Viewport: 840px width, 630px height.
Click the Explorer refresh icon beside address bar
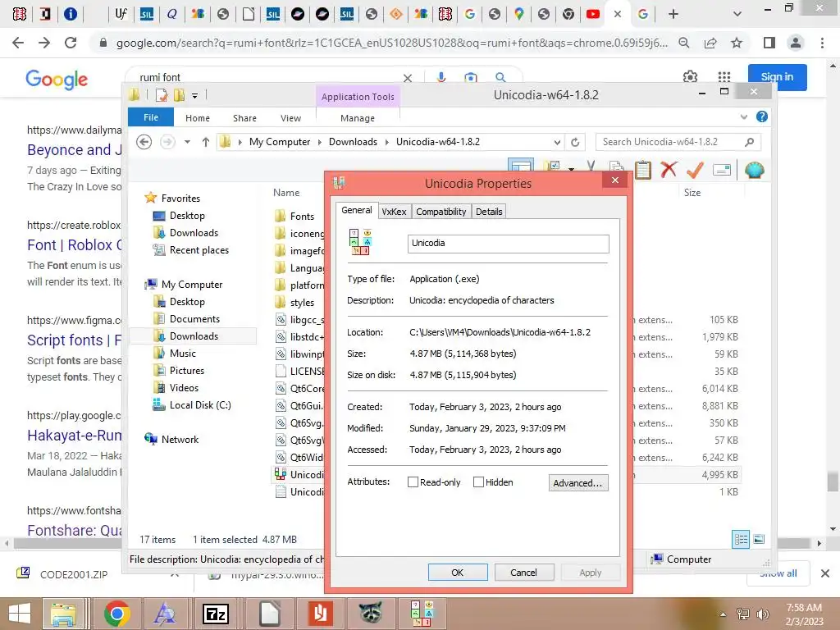coord(575,142)
